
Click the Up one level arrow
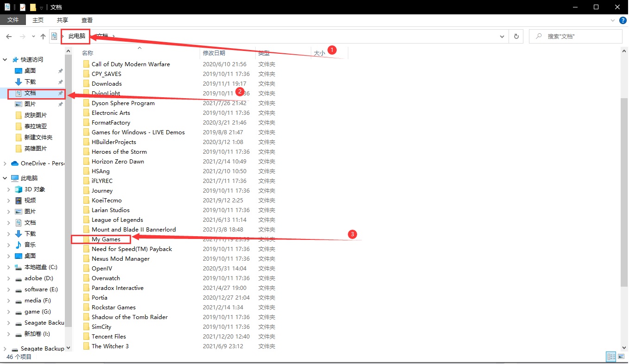tap(43, 36)
